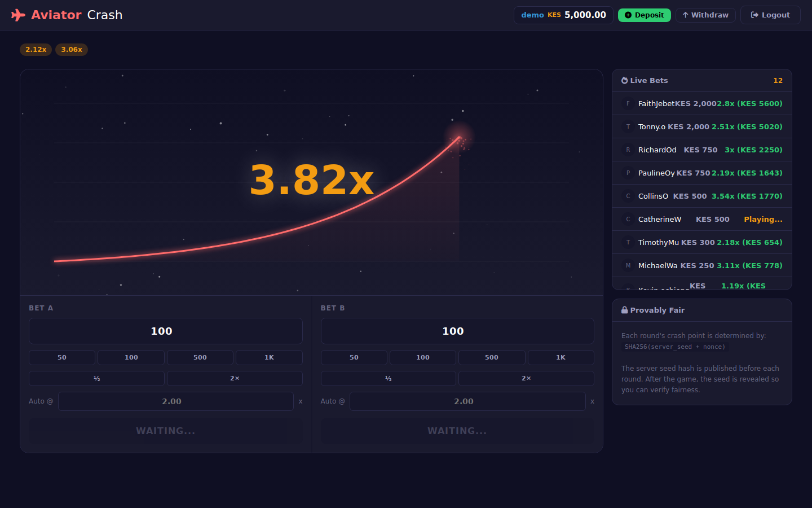Click the Provably Fair lock icon
Viewport: 812px width, 508px height.
[625, 310]
